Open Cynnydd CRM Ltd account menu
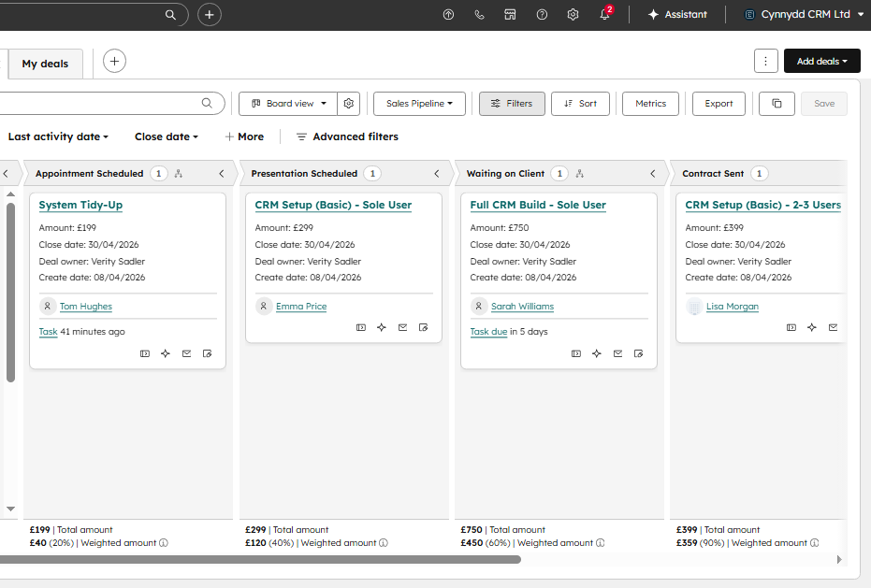871x588 pixels. click(x=804, y=14)
